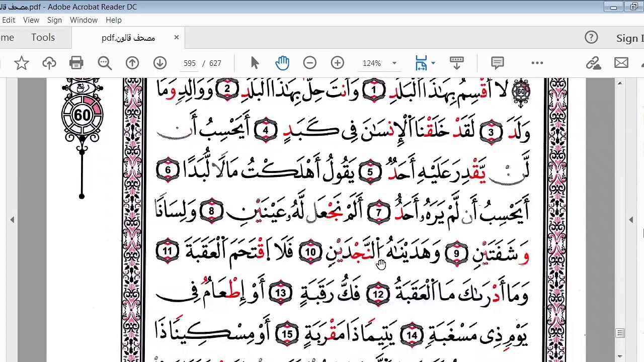Open the zoom level dropdown arrow
Screen dimensions: 644x362
coord(394,63)
